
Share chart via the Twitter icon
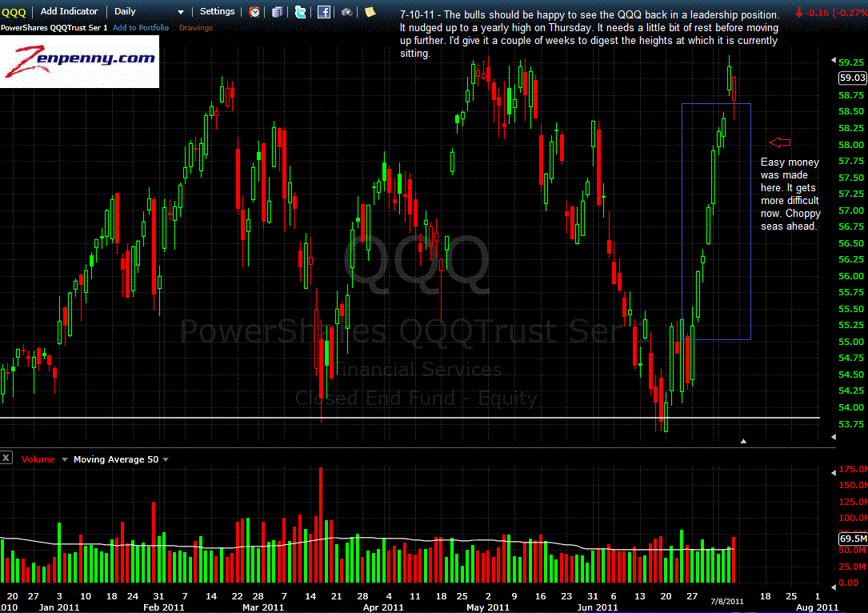pos(301,12)
